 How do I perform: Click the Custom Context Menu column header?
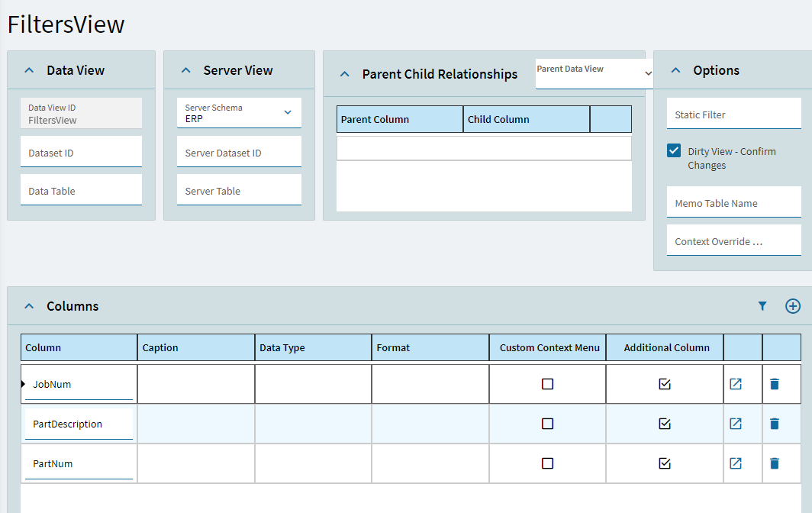548,347
